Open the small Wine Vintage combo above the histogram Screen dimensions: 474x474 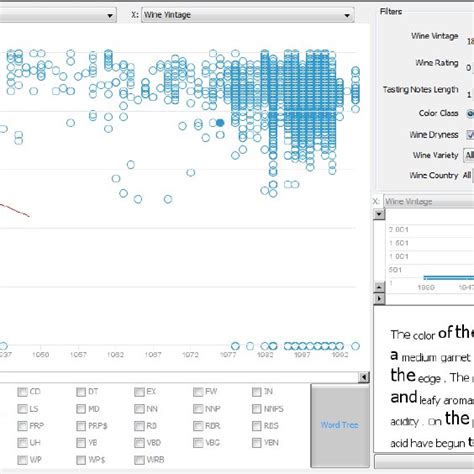pos(429,201)
